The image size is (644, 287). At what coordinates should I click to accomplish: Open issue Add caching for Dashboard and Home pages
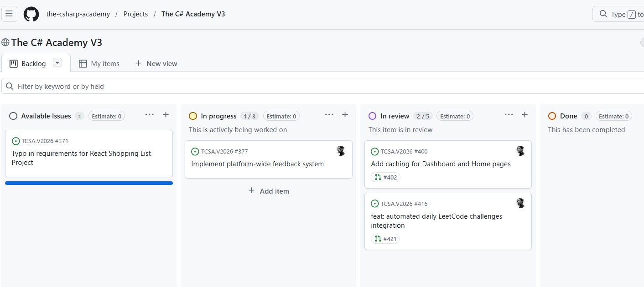(x=441, y=164)
